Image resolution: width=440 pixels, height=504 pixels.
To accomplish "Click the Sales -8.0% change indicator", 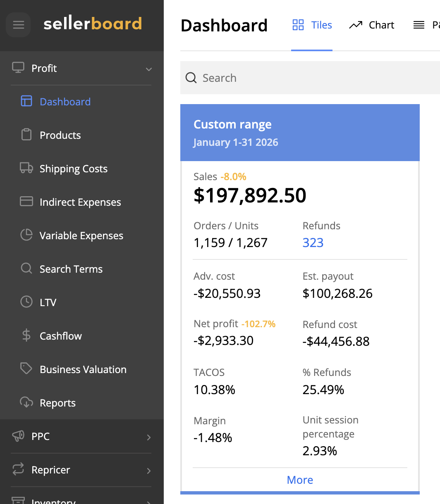I will 233,176.
